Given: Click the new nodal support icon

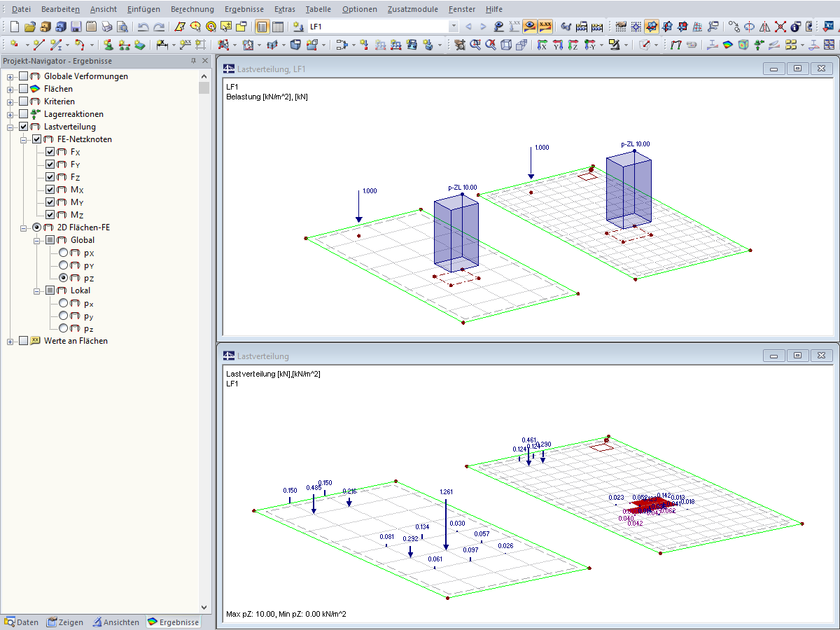Looking at the screenshot, I should 108,44.
